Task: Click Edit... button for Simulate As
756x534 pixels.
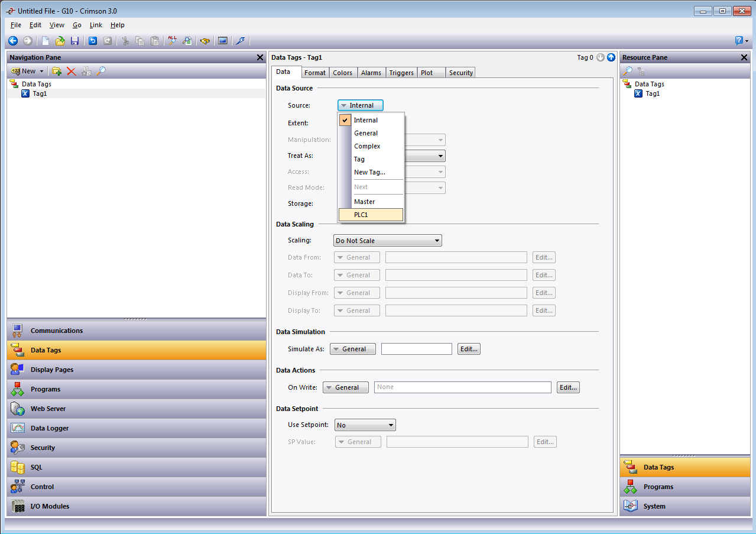Action: pos(469,349)
